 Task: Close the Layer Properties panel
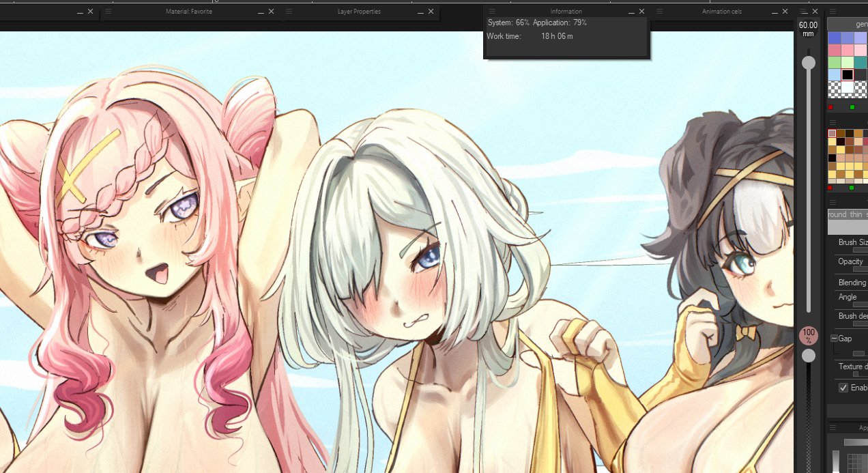pyautogui.click(x=430, y=12)
